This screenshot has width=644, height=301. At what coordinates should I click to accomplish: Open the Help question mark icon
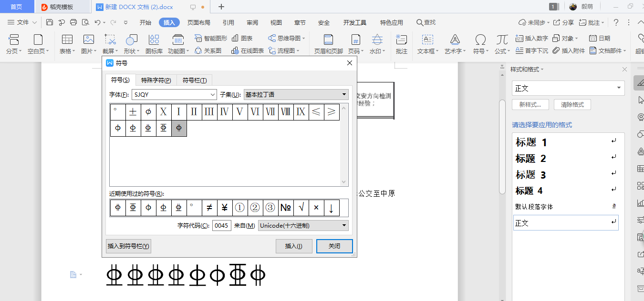(616, 22)
